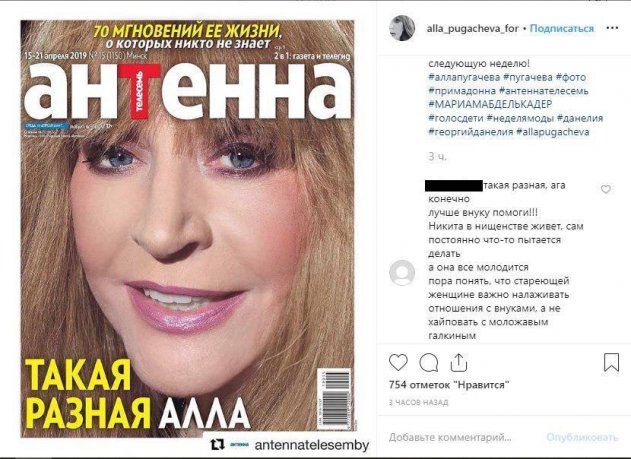Save post with bookmark icon
Viewport: 631px width, 459px height.
tap(611, 362)
